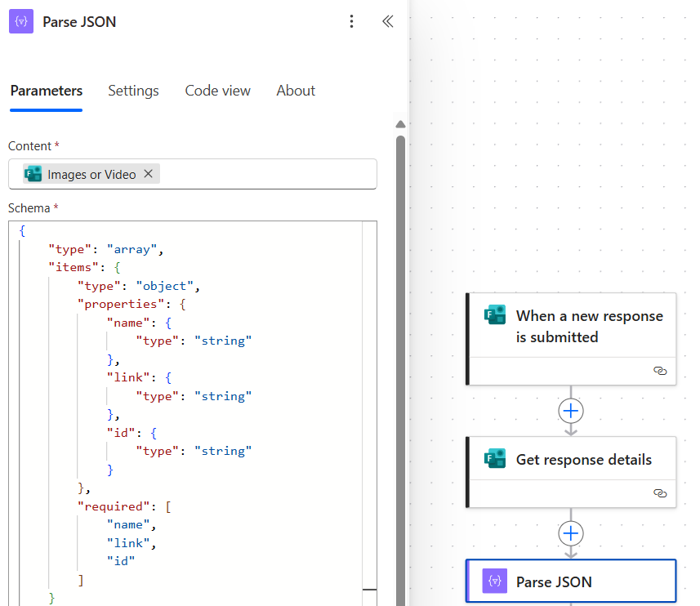The image size is (700, 606).
Task: Click the plus button below Get response details
Action: 570,532
